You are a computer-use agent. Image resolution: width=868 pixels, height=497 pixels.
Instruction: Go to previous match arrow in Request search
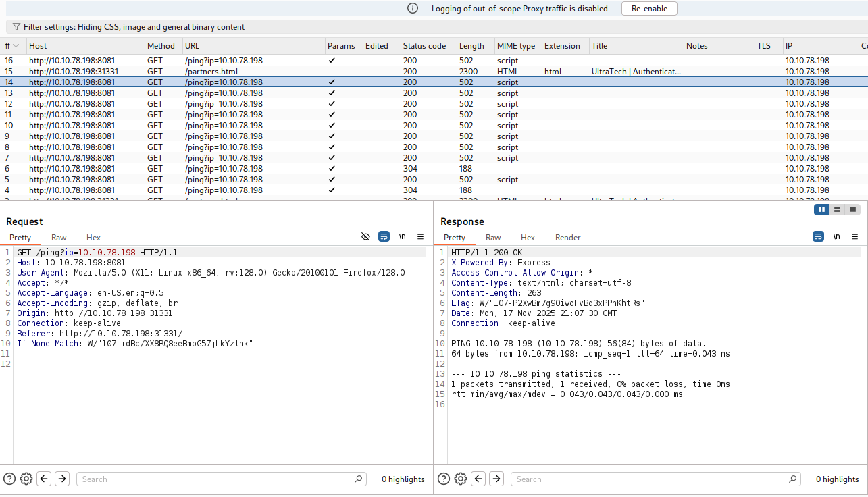point(44,479)
